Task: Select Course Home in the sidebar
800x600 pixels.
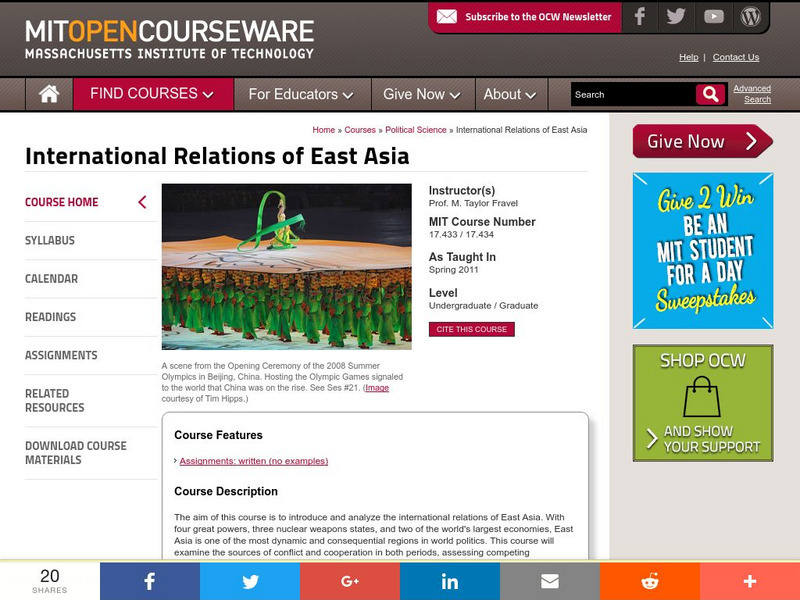Action: click(x=62, y=202)
